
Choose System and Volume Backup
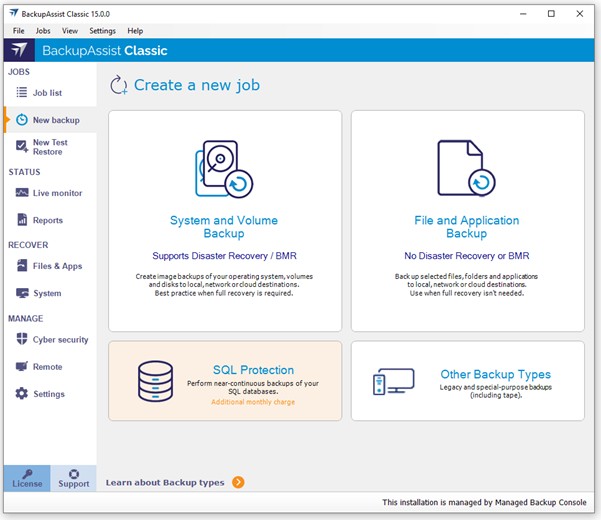224,220
